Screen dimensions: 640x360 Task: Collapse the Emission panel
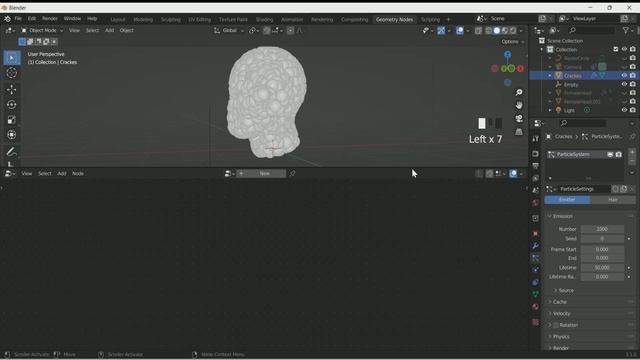tap(562, 216)
